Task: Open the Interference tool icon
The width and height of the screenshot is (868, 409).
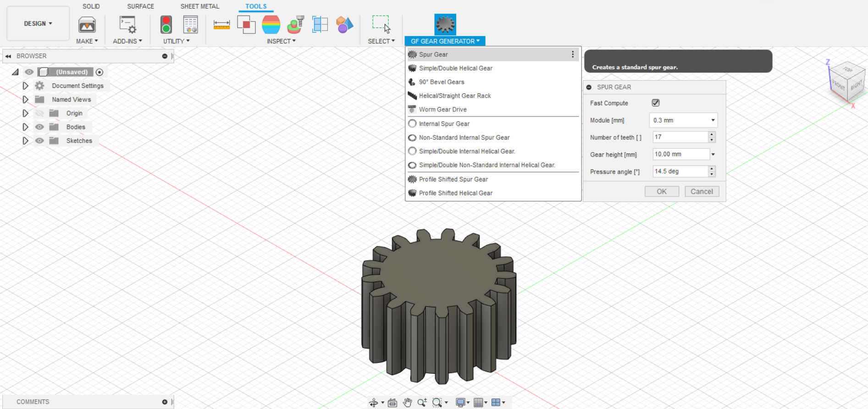Action: 246,25
